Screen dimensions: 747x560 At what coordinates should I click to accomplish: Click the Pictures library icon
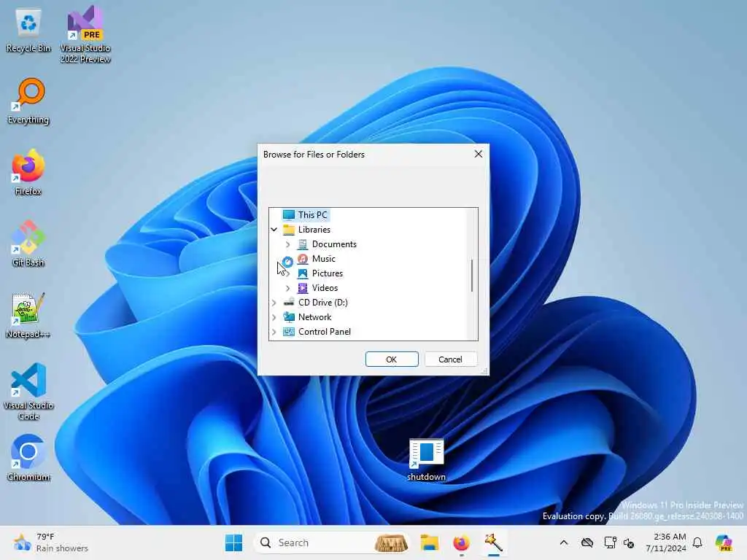coord(303,273)
